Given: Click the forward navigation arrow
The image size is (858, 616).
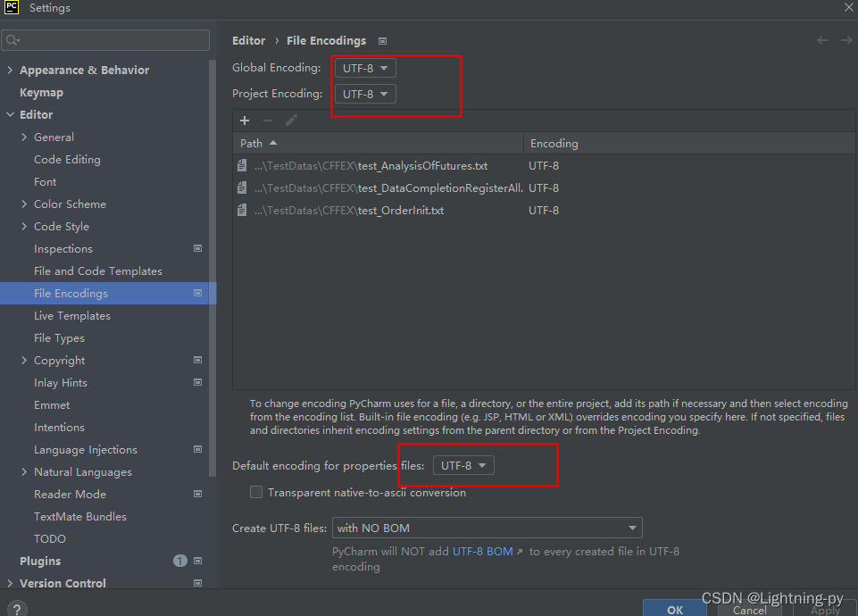Looking at the screenshot, I should point(845,40).
